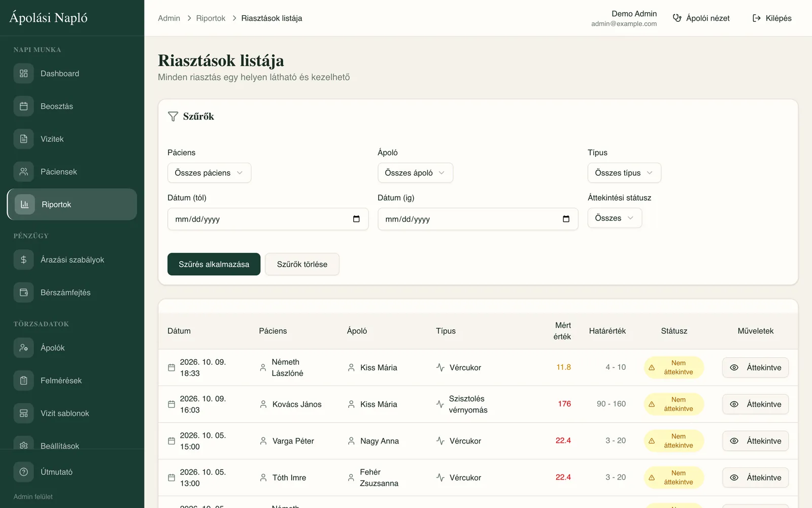
Task: Apply filters with Szűrés alkalmazása
Action: [x=214, y=264]
